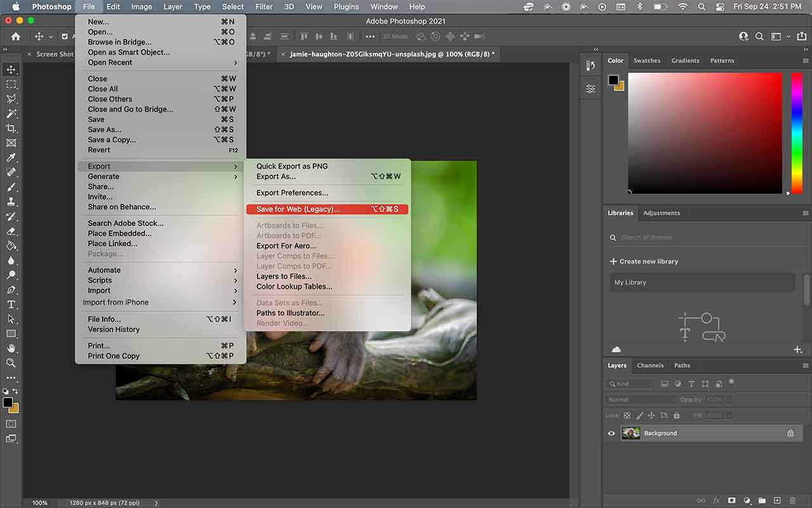This screenshot has height=508, width=812.
Task: Select My Library entry
Action: point(702,283)
